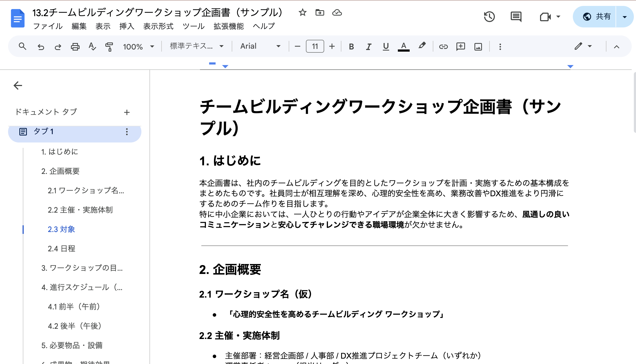
Task: Select the print icon
Action: [75, 46]
